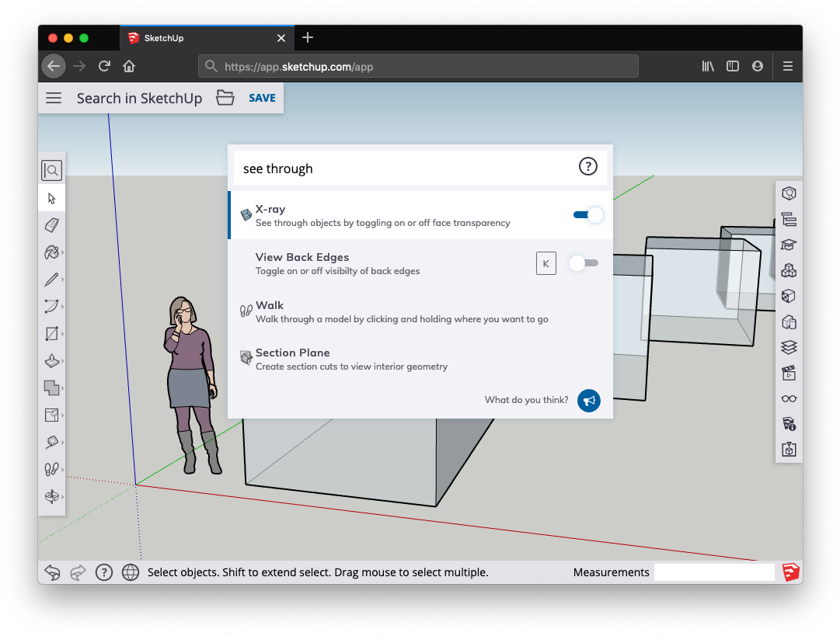Open the Layers panel
The width and height of the screenshot is (840, 636).
pyautogui.click(x=789, y=347)
